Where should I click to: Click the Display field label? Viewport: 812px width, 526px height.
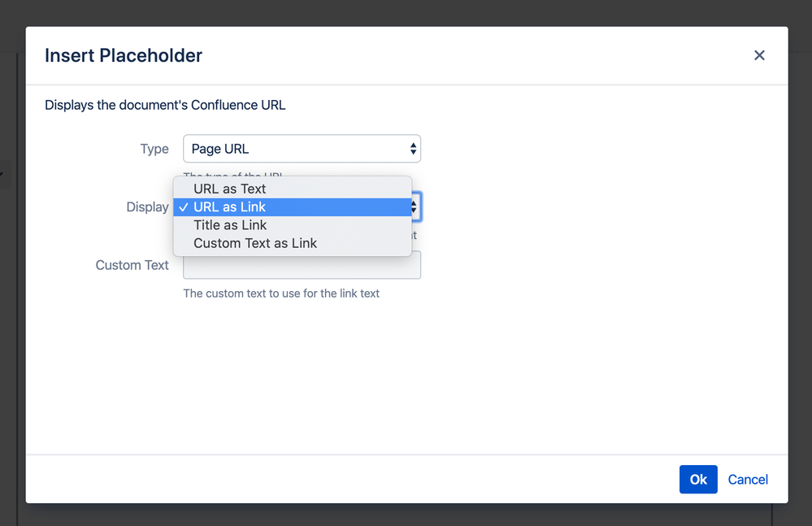pos(148,207)
